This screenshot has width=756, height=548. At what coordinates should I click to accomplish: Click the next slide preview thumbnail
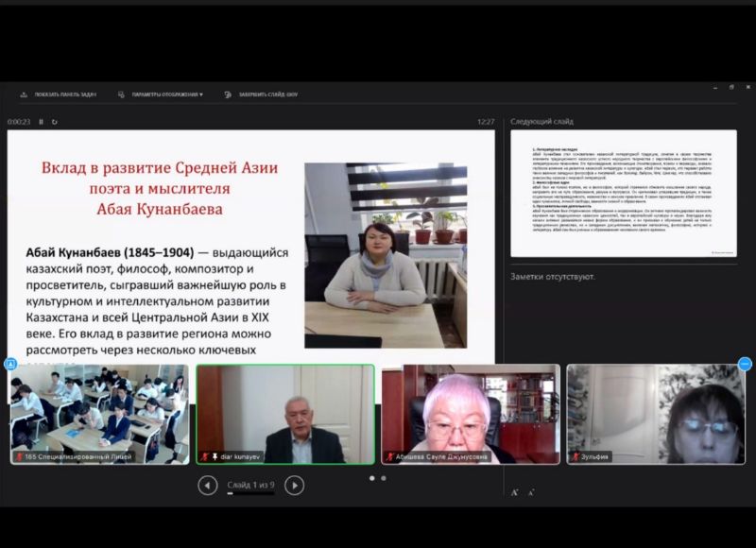click(623, 194)
